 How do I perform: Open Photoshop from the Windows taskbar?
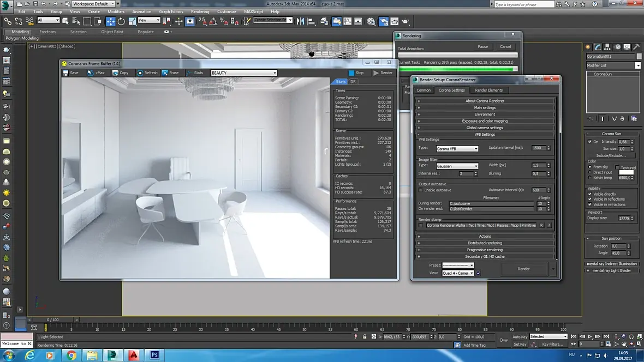154,355
